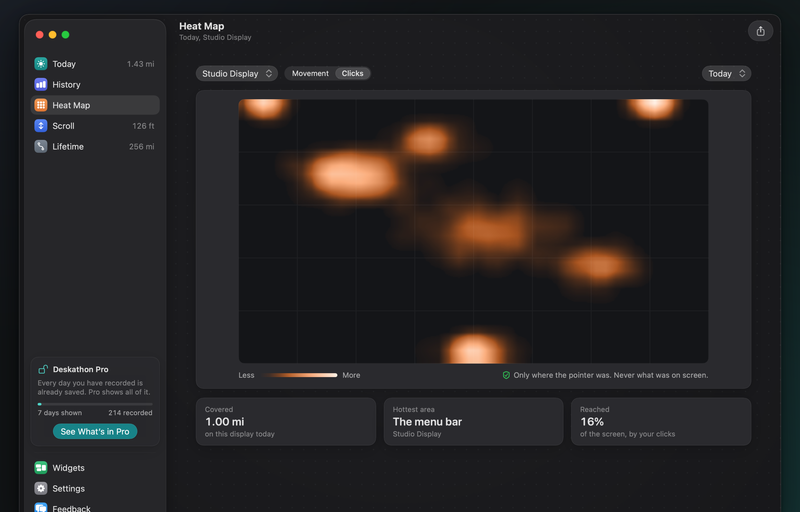Click the 'Heat Map' page title
Viewport: 800px width, 512px height.
coord(202,26)
